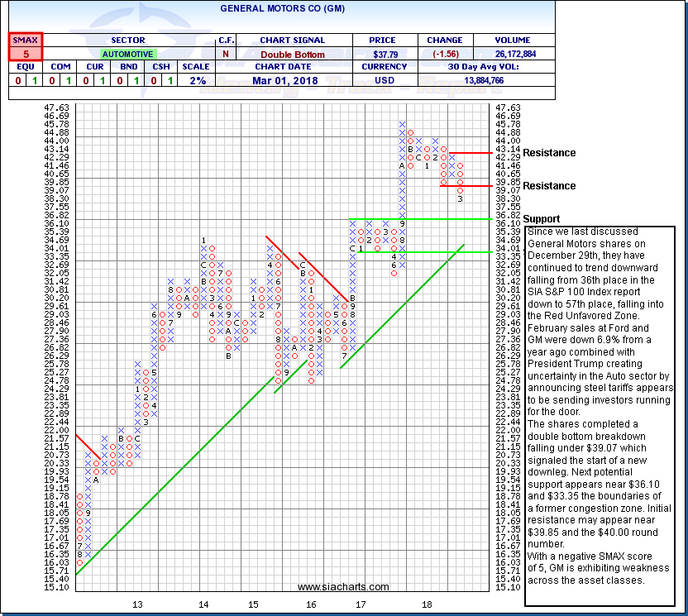Click the Support label near 36.10
Viewport: 688px width, 616px height.
(542, 219)
